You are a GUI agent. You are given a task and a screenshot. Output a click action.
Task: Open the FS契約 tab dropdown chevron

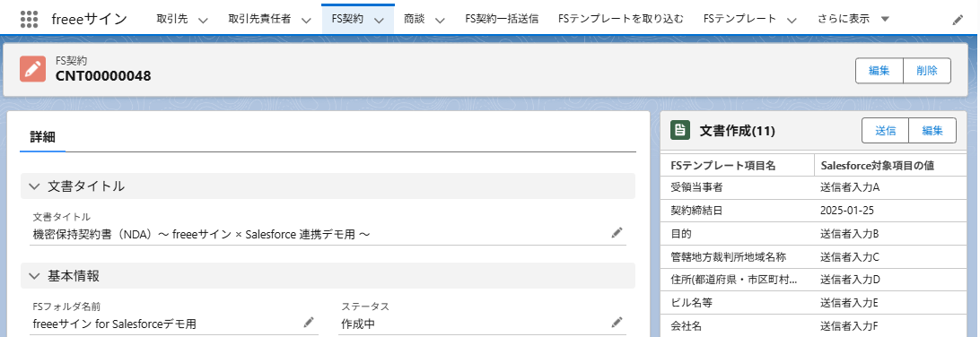click(379, 20)
